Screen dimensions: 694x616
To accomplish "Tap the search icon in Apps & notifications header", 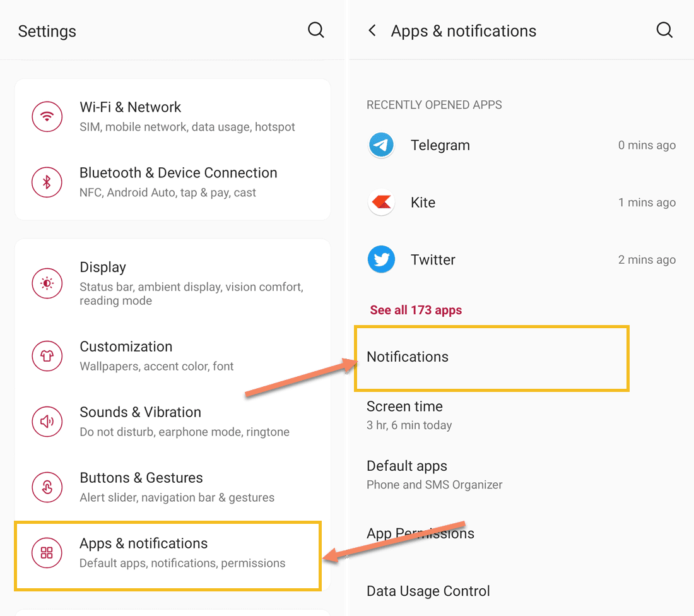I will click(664, 30).
